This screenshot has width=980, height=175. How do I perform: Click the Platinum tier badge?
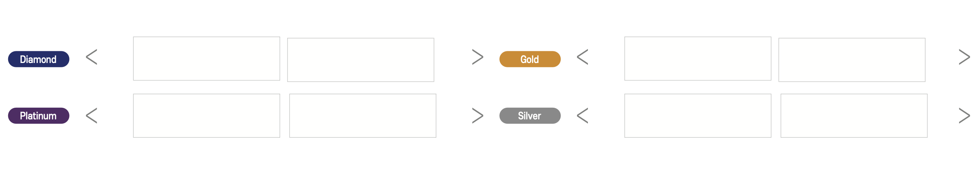[38, 115]
